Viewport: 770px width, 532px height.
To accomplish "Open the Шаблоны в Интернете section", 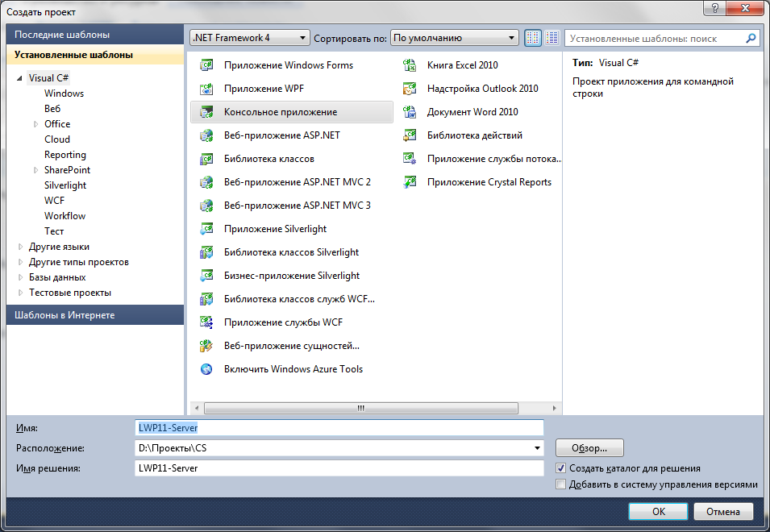I will pos(95,315).
